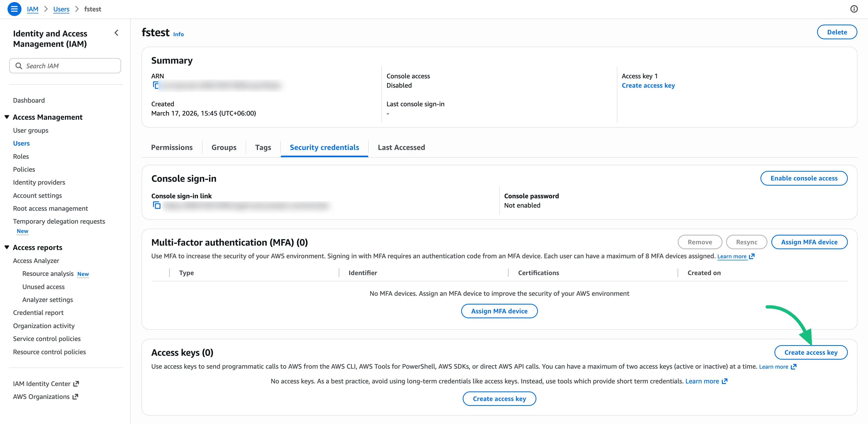Delete the fstest user
The height and width of the screenshot is (424, 868).
tap(837, 32)
